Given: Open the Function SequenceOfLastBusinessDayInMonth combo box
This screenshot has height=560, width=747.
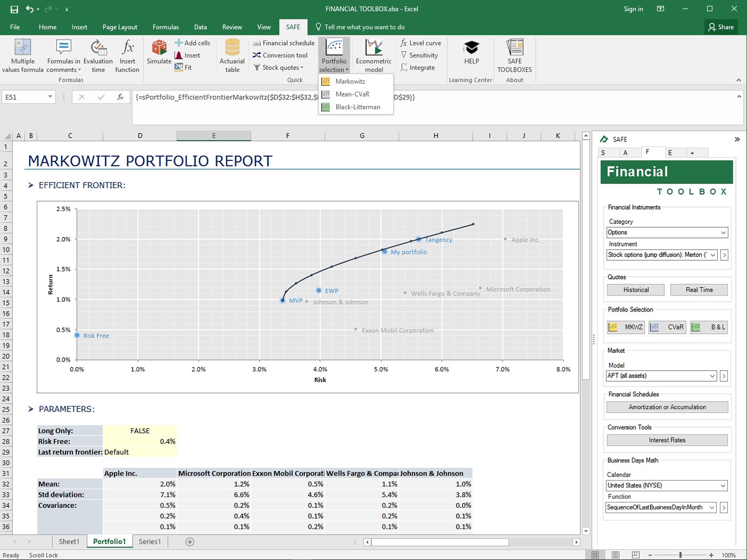Looking at the screenshot, I should (x=661, y=508).
